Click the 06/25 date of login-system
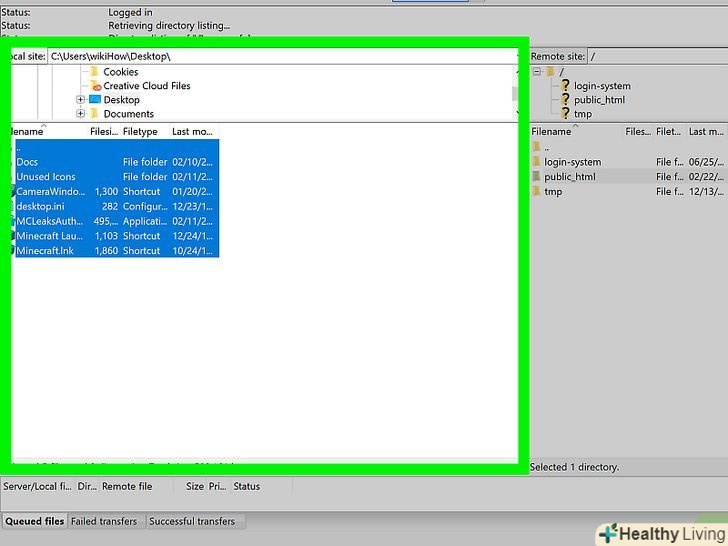The image size is (728, 546). click(706, 162)
